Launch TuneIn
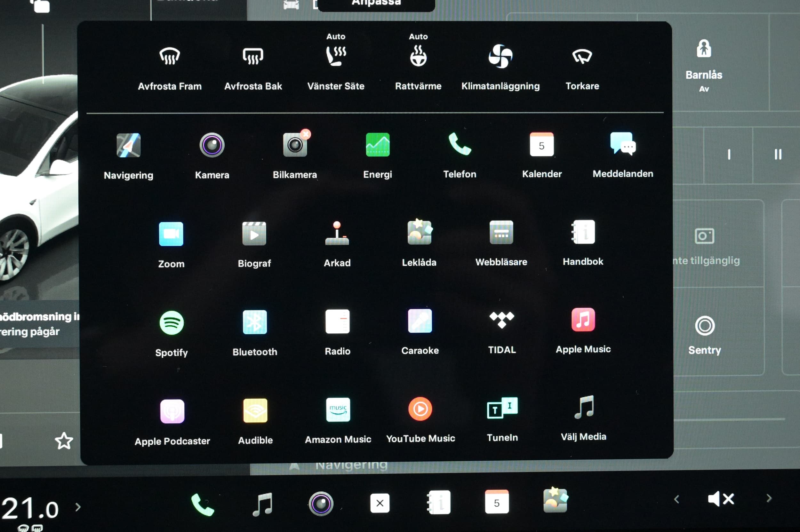The image size is (800, 532). [502, 419]
